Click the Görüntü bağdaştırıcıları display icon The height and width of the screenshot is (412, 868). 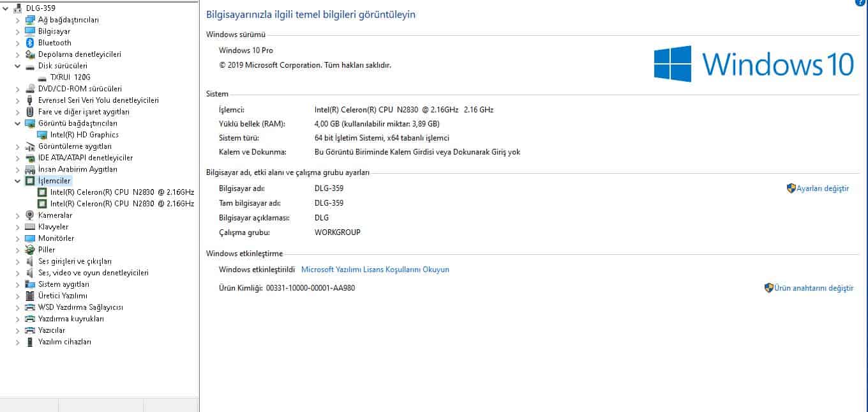(x=29, y=123)
